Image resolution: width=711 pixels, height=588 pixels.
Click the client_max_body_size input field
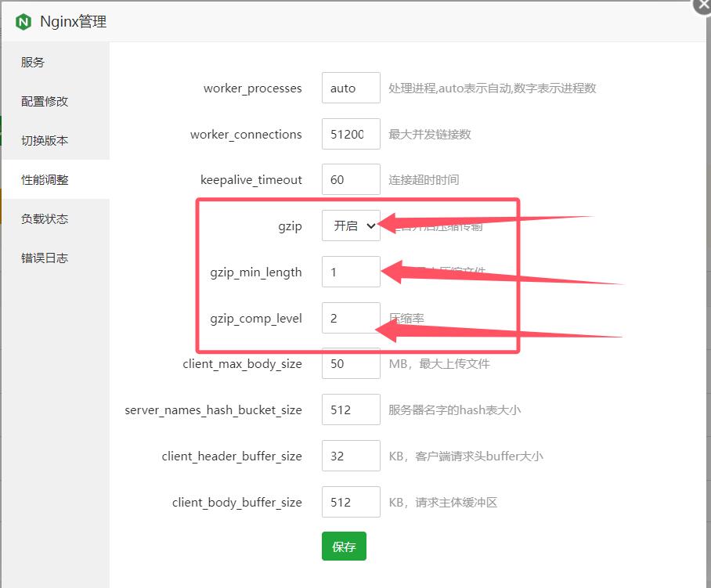[351, 363]
